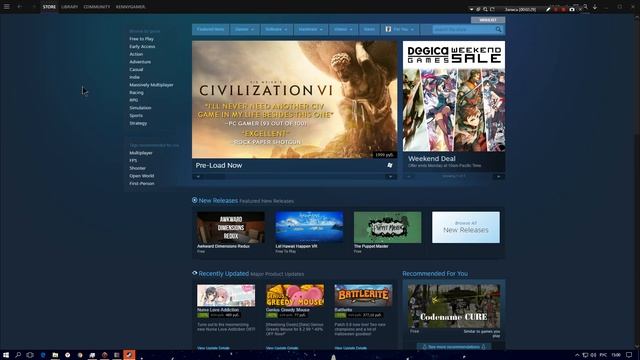Switch to the STORE tab
This screenshot has width=640, height=360.
[49, 7]
